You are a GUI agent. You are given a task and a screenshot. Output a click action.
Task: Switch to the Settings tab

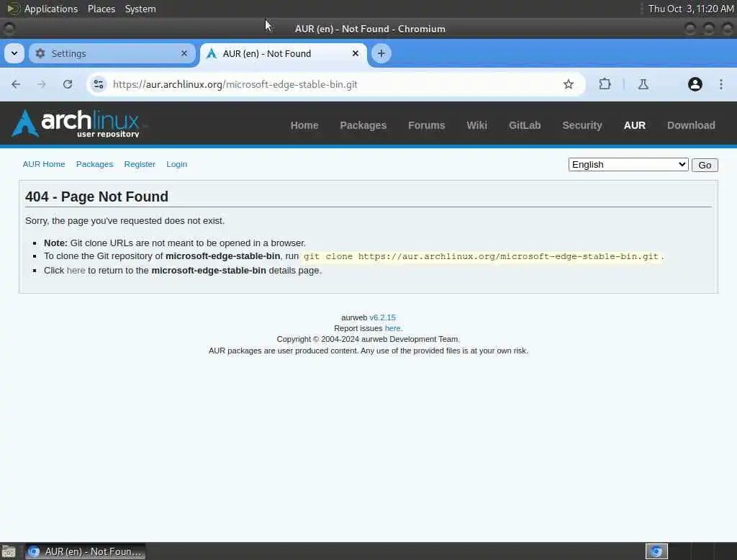(x=112, y=53)
